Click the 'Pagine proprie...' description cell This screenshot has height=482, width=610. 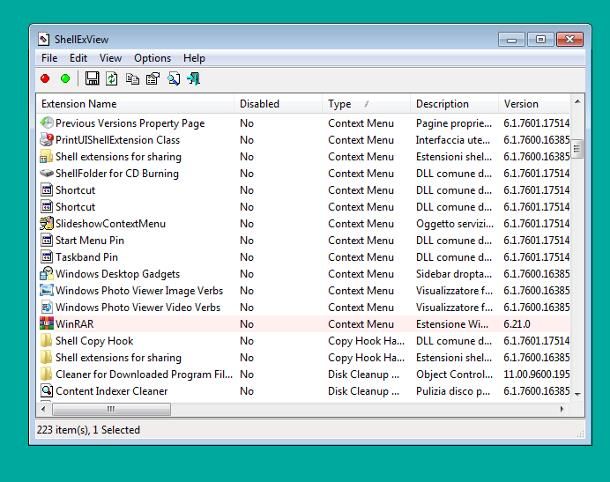click(454, 123)
